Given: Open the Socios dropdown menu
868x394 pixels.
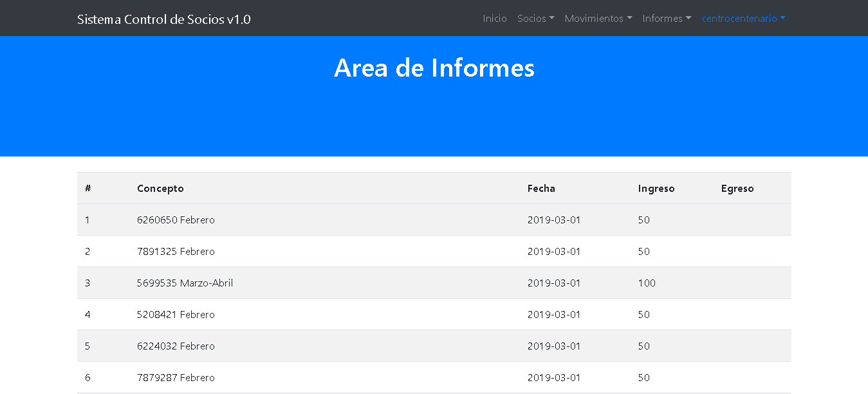Looking at the screenshot, I should [x=535, y=19].
